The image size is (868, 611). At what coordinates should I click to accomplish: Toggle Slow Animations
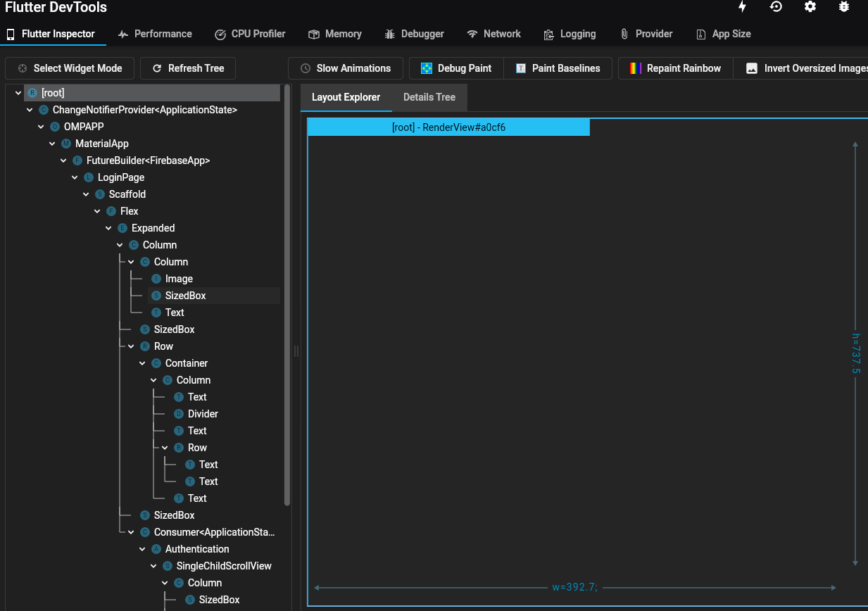[x=346, y=68]
